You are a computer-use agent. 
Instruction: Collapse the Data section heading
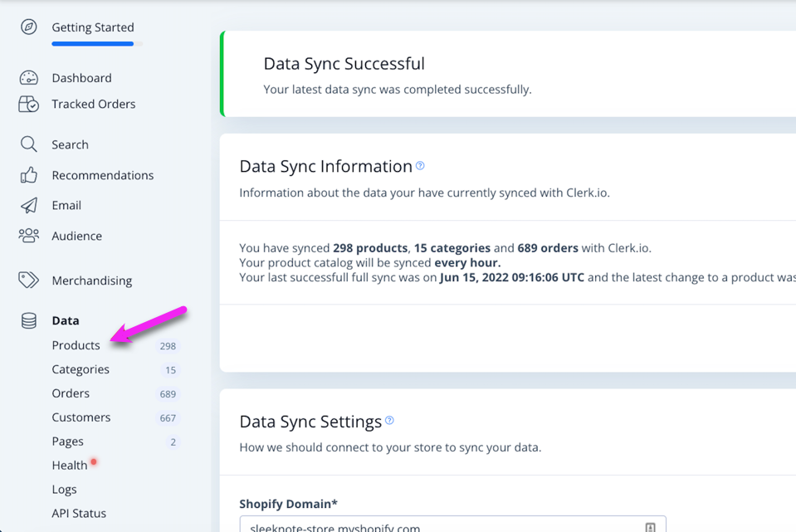point(66,320)
